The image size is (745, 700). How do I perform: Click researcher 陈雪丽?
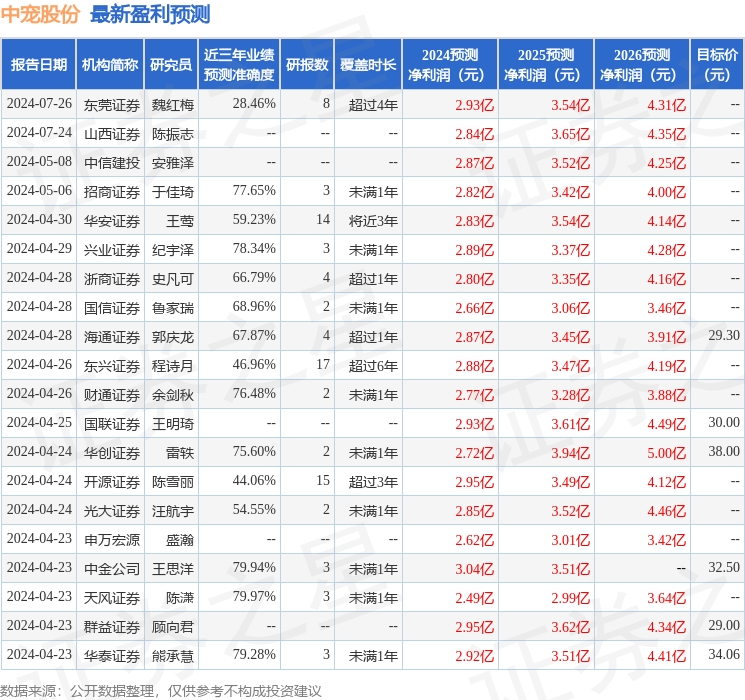(172, 482)
